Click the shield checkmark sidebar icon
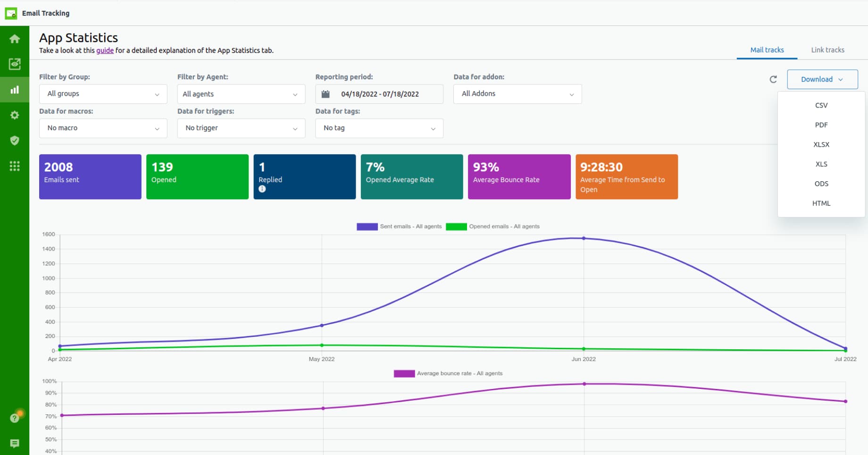This screenshot has height=455, width=868. coord(15,141)
